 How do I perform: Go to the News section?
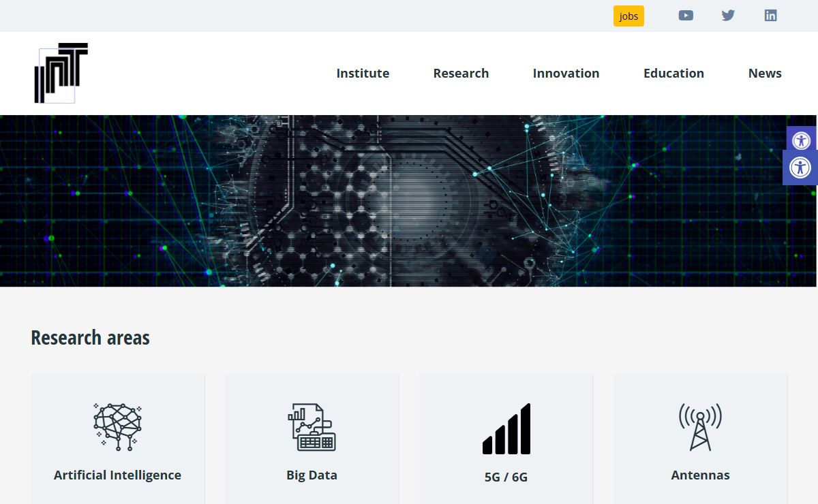point(765,74)
